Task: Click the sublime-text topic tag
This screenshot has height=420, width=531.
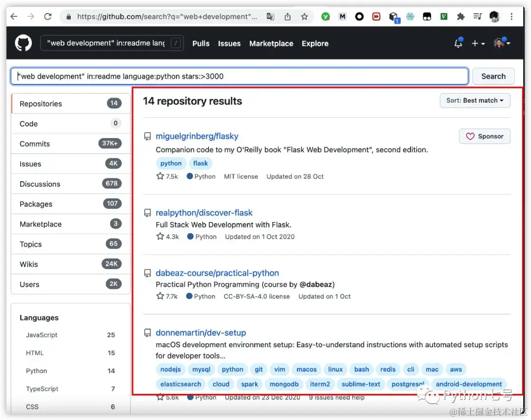Action: coord(361,384)
